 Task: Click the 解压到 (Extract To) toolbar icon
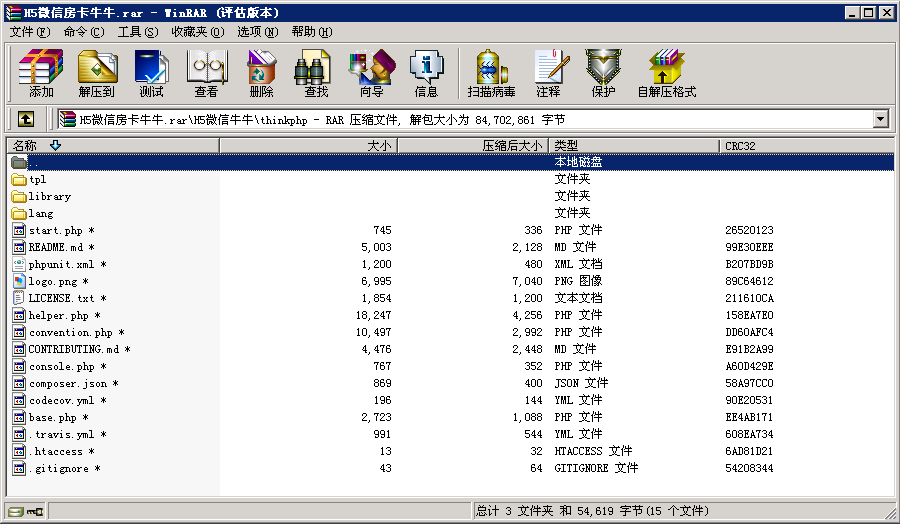tap(96, 73)
